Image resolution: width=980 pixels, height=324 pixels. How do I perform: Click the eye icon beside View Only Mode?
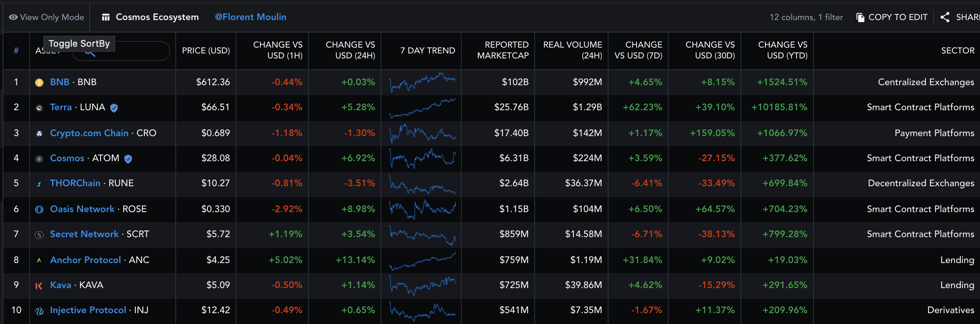click(13, 17)
